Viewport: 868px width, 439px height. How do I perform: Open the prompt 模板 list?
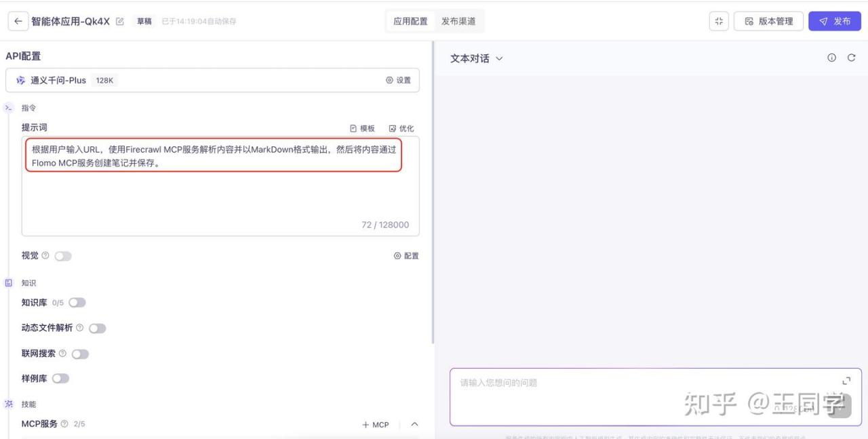click(x=362, y=128)
